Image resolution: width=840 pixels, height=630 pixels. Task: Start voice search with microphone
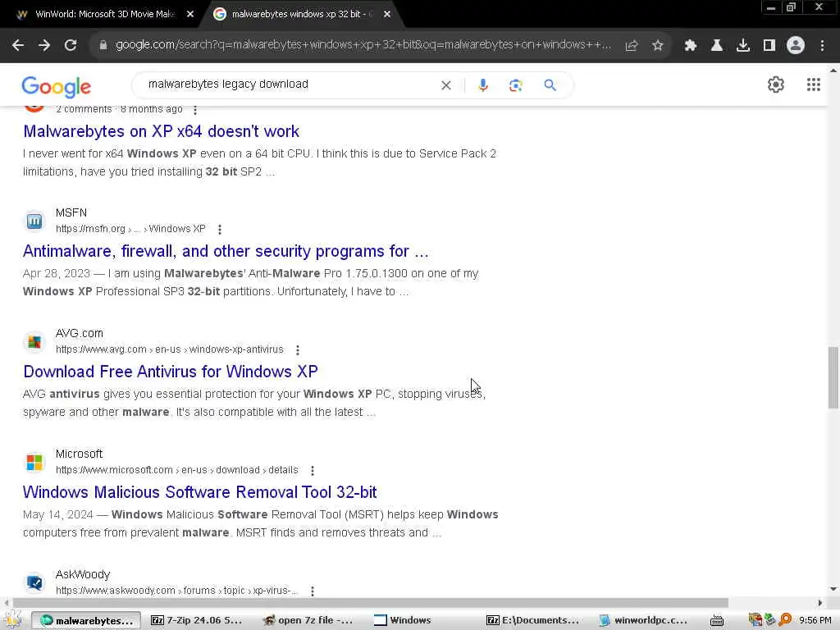[483, 85]
